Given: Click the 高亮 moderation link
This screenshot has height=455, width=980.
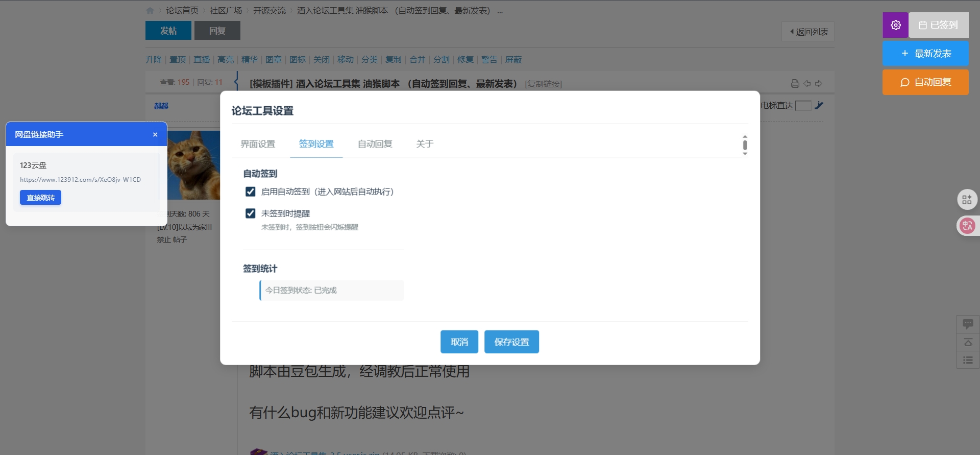Looking at the screenshot, I should [226, 60].
